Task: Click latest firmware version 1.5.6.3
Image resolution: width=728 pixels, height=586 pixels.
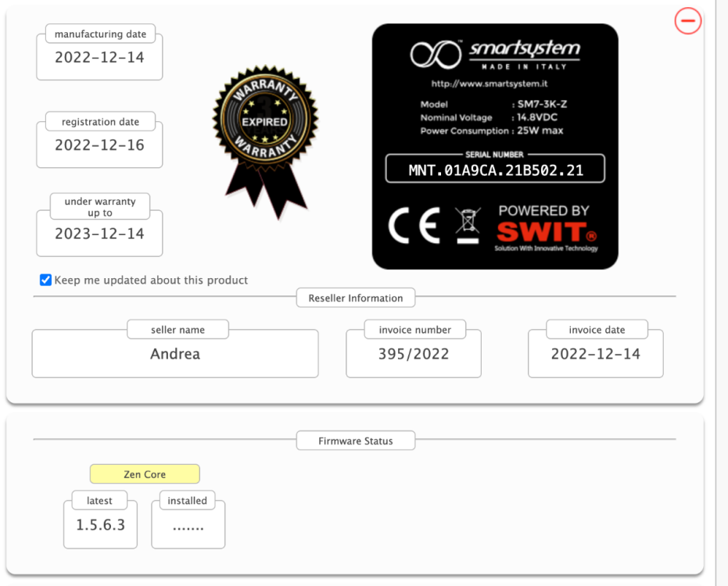Action: tap(100, 525)
